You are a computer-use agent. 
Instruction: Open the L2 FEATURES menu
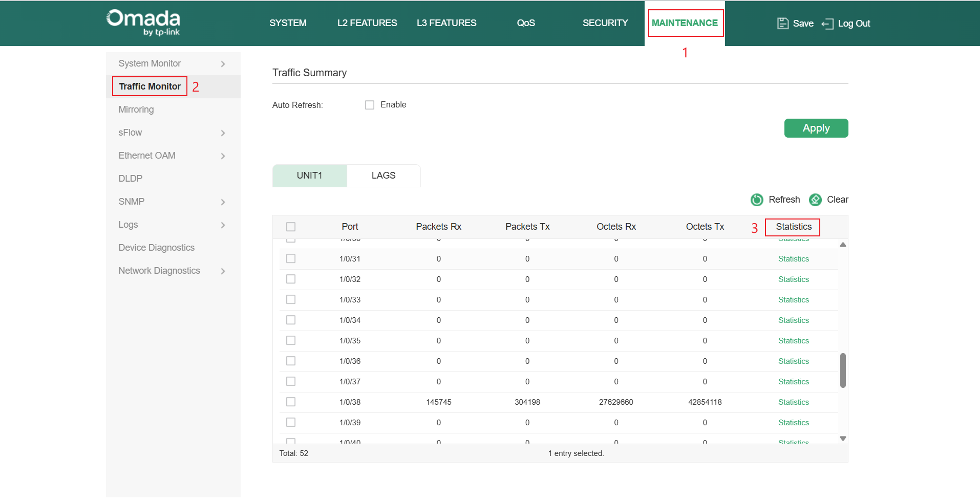pos(367,23)
